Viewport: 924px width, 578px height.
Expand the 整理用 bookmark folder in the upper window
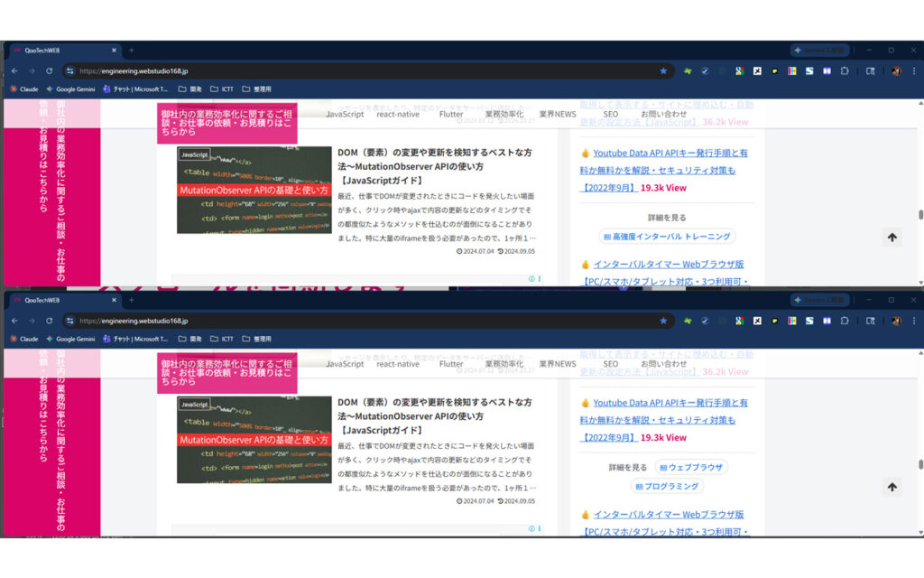(x=257, y=89)
